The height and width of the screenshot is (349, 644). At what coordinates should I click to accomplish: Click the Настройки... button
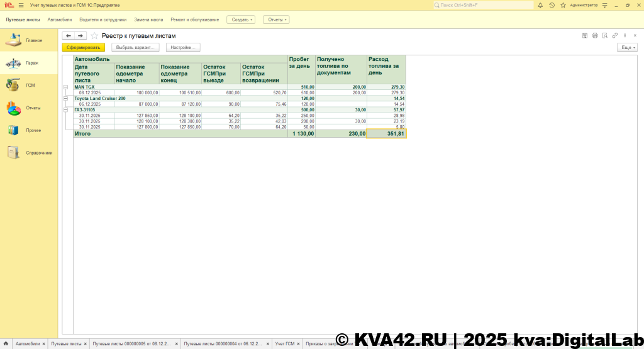pyautogui.click(x=183, y=47)
